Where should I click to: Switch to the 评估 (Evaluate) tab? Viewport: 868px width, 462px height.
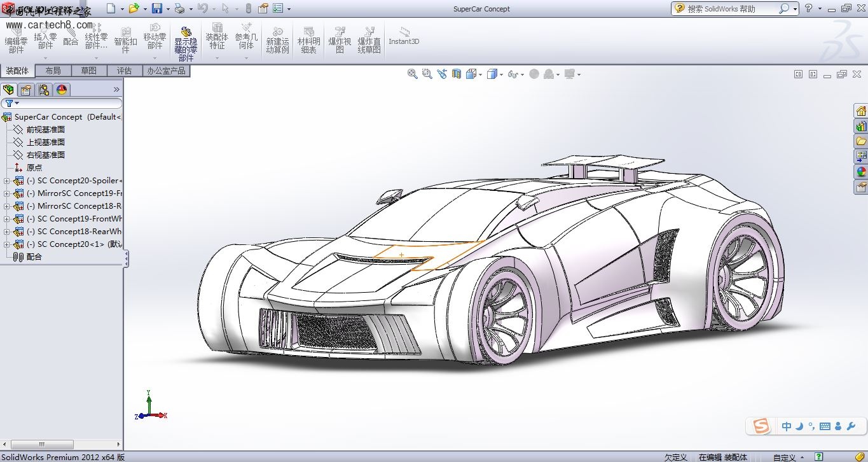click(x=124, y=71)
